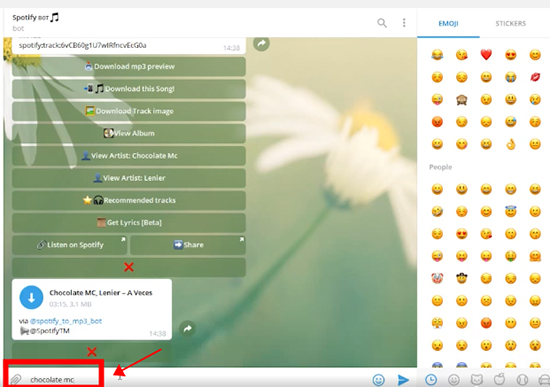
Task: Download the A Veces audio file
Action: pos(31,298)
